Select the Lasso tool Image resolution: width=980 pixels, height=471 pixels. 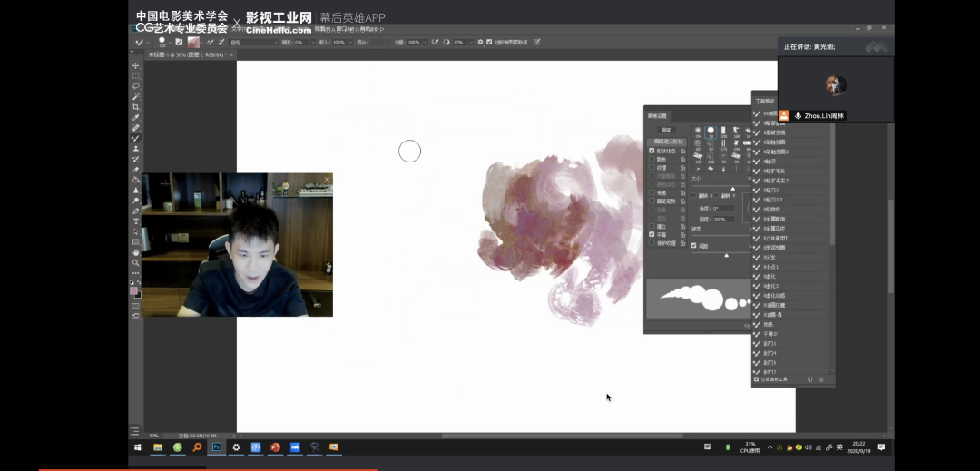[x=136, y=86]
